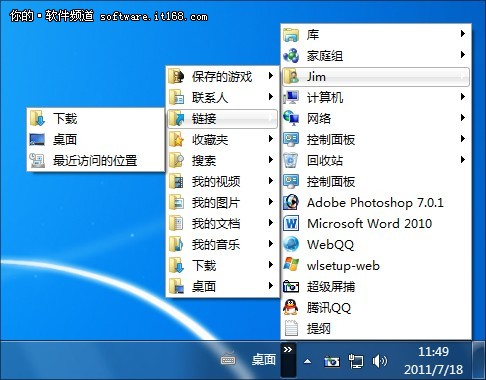Click the 最近访问的位置 icon

(x=37, y=160)
